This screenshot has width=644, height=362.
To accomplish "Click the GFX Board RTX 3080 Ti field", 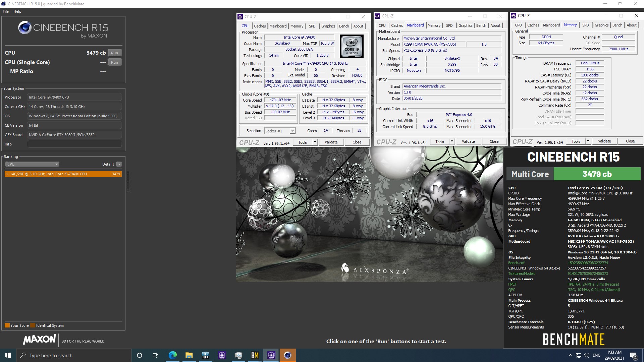I will [74, 135].
